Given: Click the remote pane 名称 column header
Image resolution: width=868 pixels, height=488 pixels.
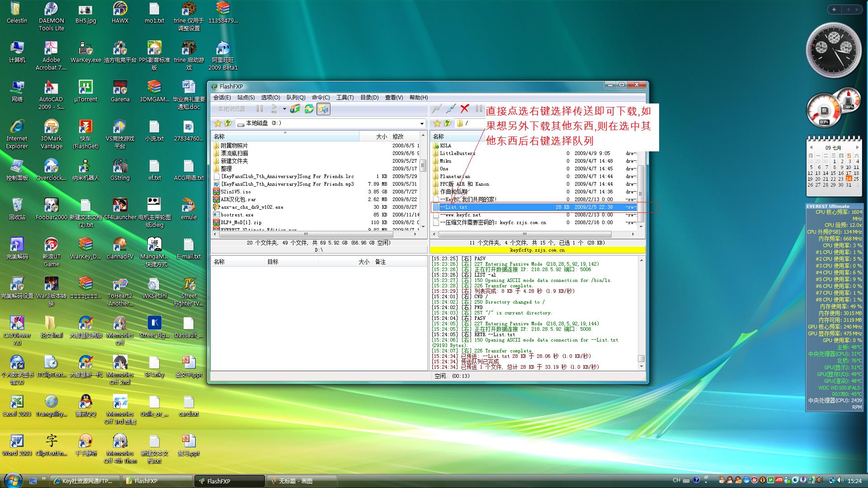Looking at the screenshot, I should point(458,136).
